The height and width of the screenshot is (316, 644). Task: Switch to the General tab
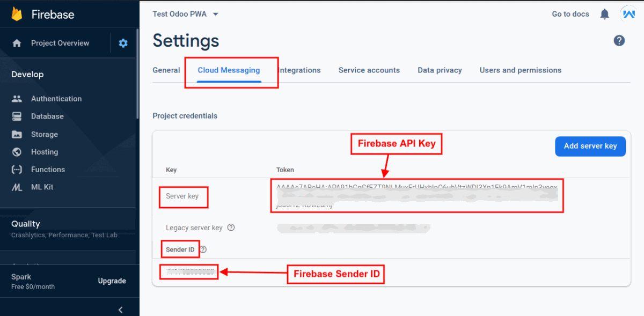click(x=166, y=70)
